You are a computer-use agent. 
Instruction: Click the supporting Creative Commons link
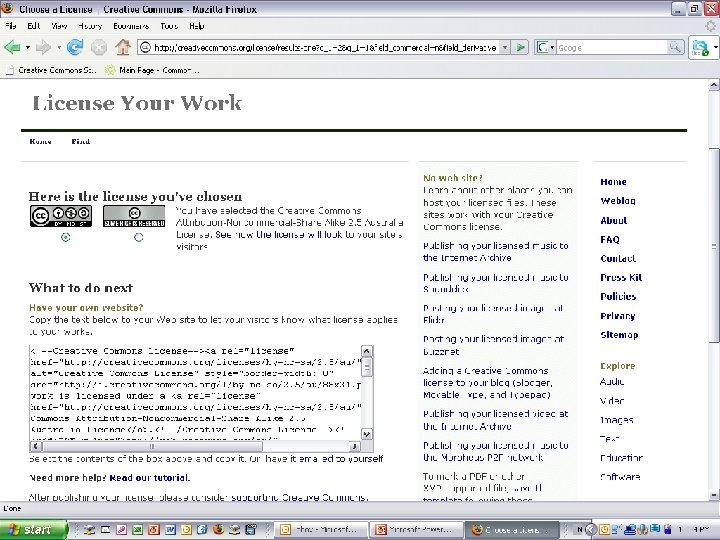[299, 497]
